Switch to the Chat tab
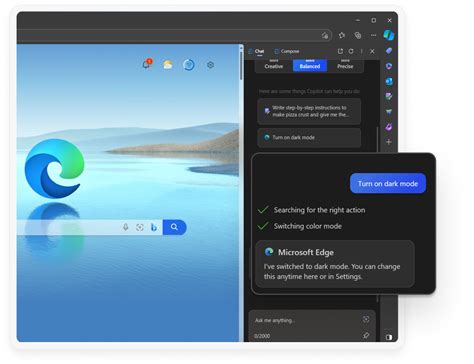This screenshot has height=364, width=474. click(256, 51)
